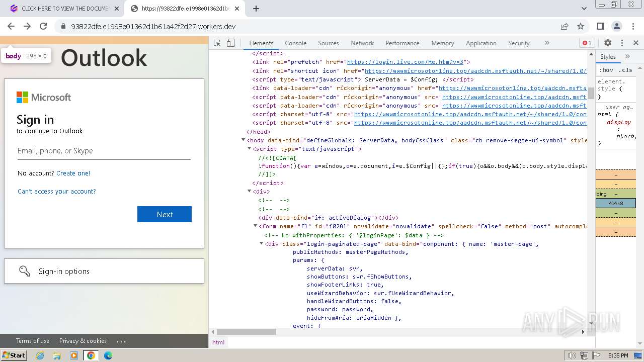Open DevTools more options menu
This screenshot has height=362, width=644.
[622, 43]
